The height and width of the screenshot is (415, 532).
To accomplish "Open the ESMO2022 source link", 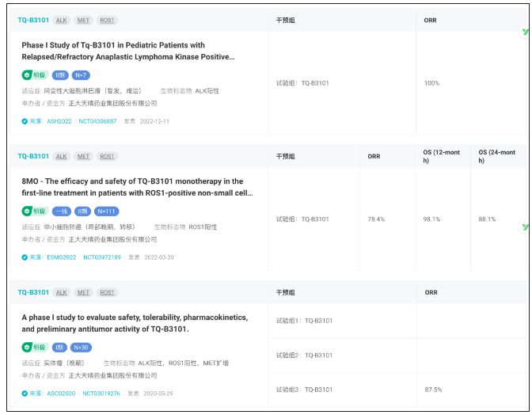I will pyautogui.click(x=62, y=257).
